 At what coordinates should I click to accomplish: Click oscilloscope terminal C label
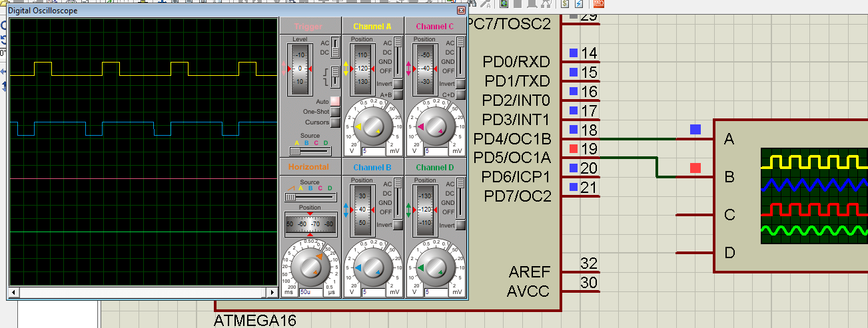coord(729,215)
